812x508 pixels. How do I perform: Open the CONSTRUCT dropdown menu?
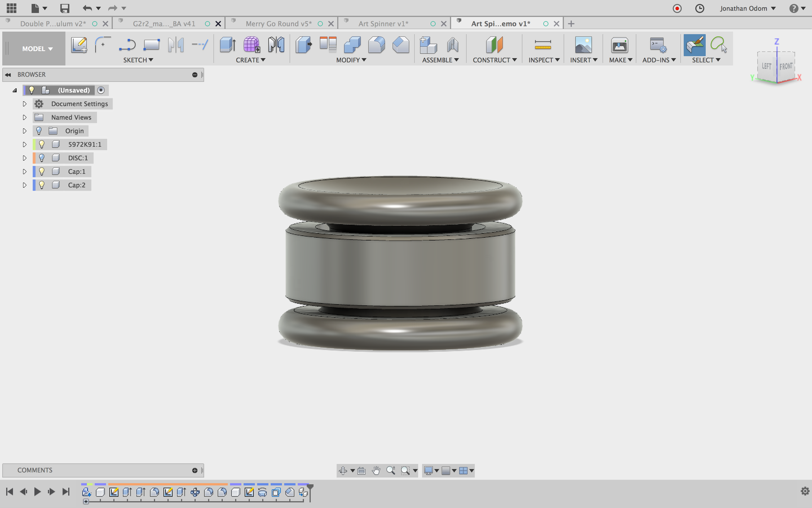pyautogui.click(x=494, y=60)
